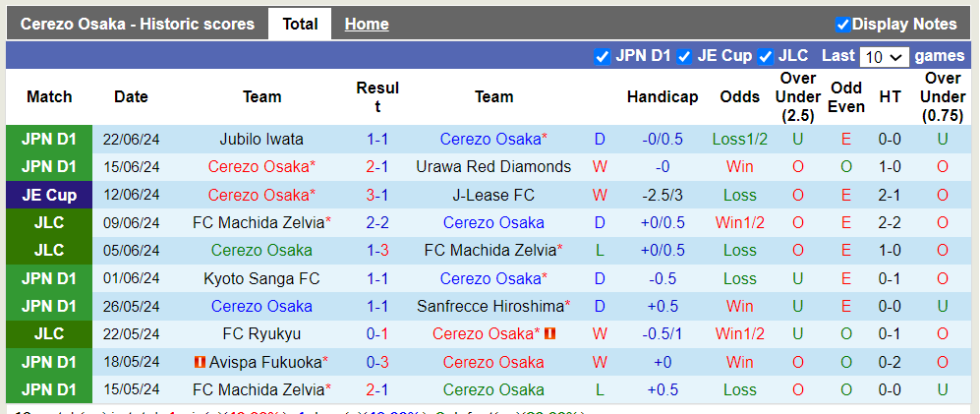
Task: Uncheck the JPN D1 league filter
Action: click(x=603, y=57)
